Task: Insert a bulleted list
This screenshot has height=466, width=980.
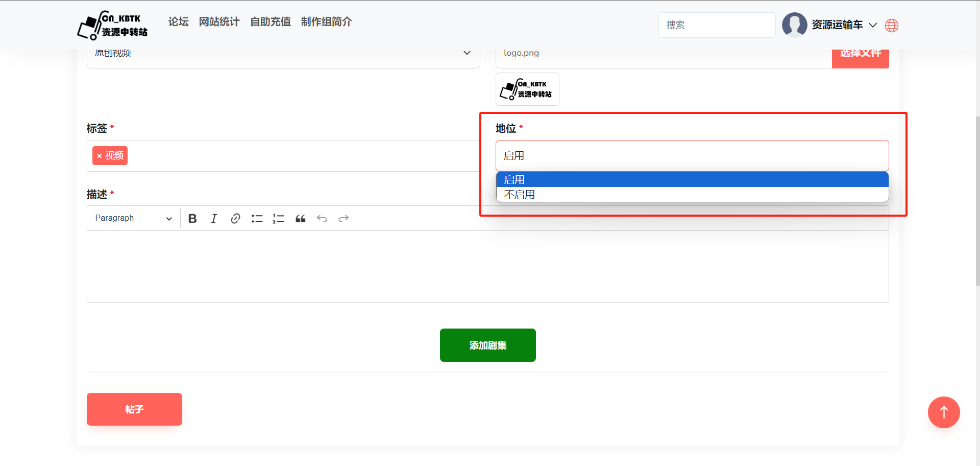Action: click(x=257, y=219)
